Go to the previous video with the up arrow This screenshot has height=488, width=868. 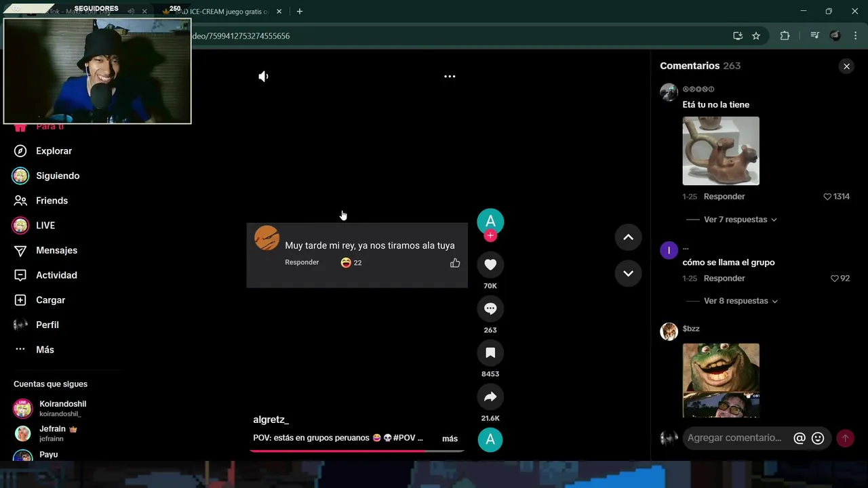coord(628,237)
